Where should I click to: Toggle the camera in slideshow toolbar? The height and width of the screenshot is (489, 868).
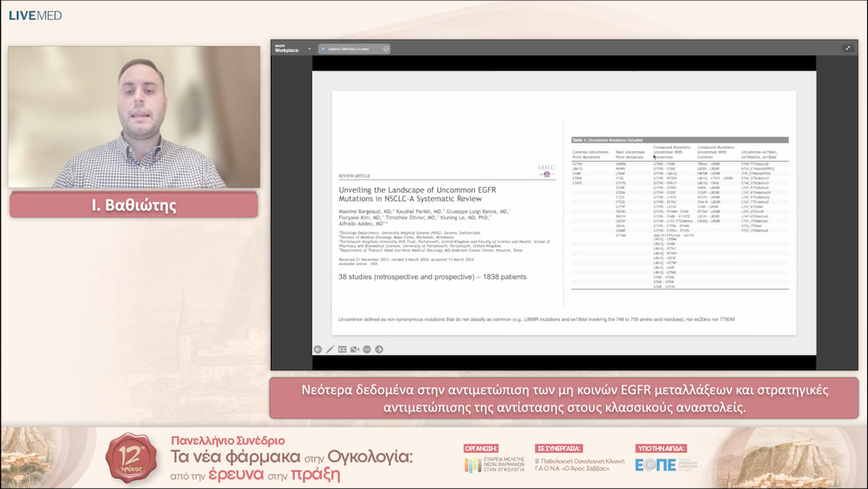click(354, 349)
